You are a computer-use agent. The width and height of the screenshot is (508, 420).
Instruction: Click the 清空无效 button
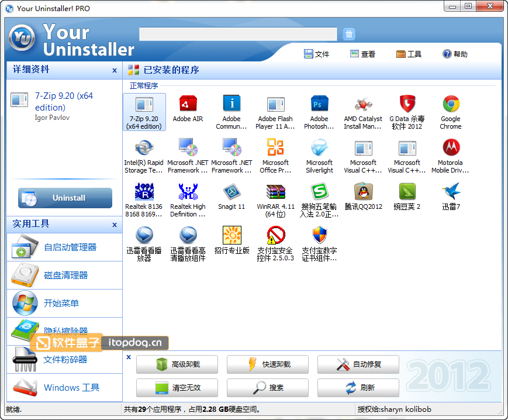coord(177,388)
